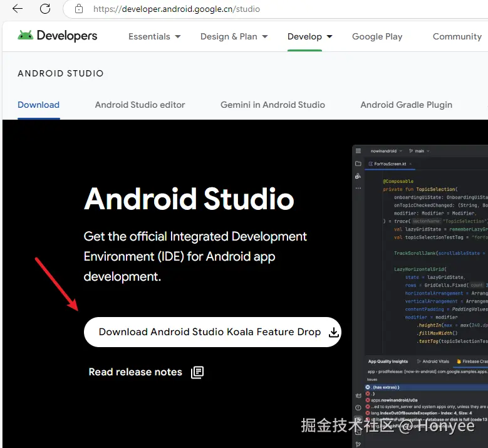Select the apps.nowinandroid/u0a issue row

[x=427, y=400]
